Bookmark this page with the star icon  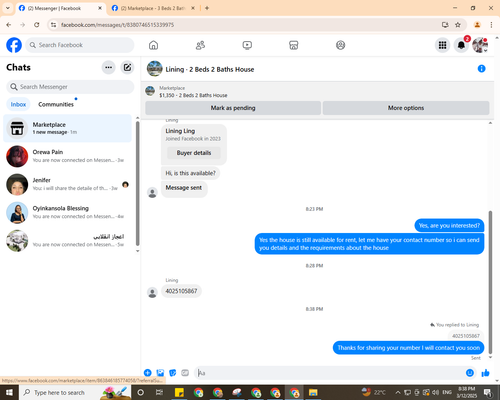pyautogui.click(x=458, y=25)
